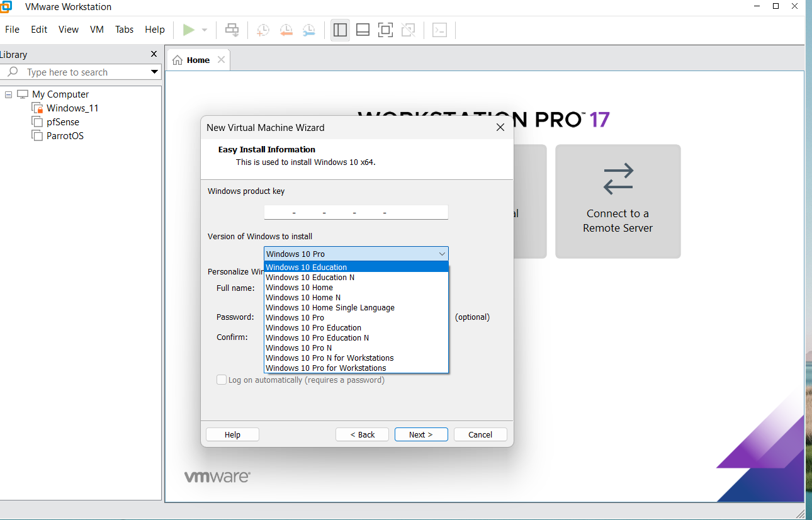Open Snapshot Manager wrench icon
This screenshot has width=812, height=520.
pos(308,30)
